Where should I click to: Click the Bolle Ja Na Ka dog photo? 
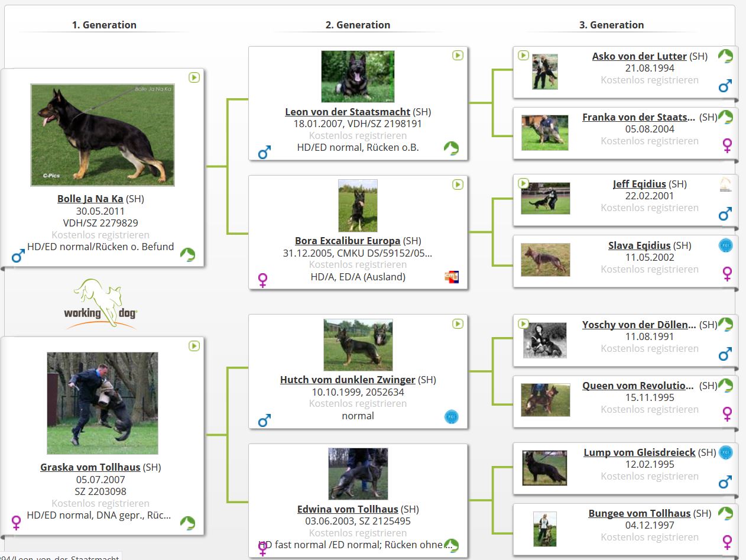click(x=102, y=135)
